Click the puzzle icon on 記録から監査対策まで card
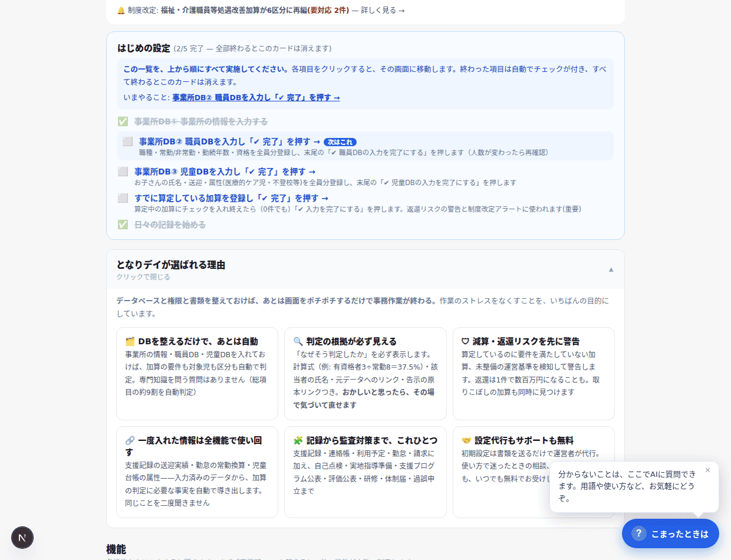This screenshot has width=731, height=560. [298, 440]
